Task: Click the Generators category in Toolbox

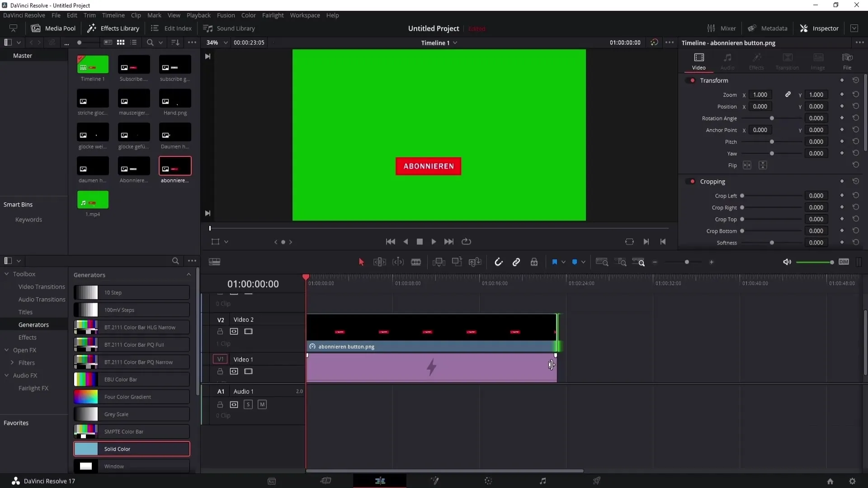Action: point(33,324)
